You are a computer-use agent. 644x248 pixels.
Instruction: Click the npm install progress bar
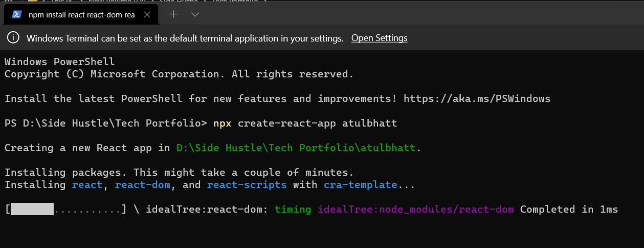pyautogui.click(x=65, y=209)
